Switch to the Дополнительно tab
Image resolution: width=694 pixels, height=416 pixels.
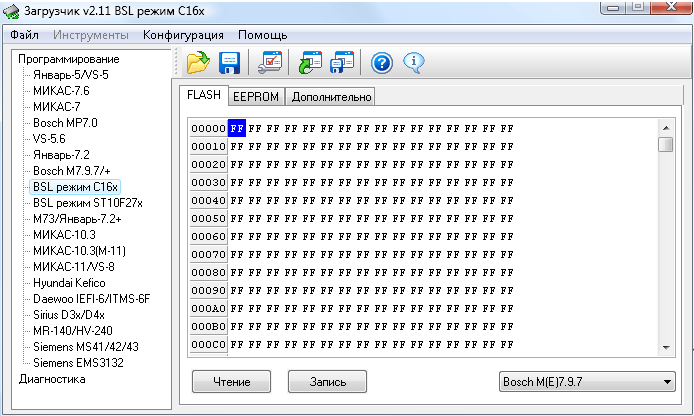point(330,97)
